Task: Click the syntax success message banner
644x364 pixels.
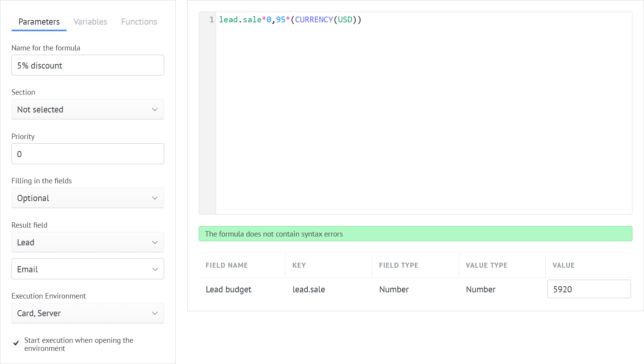Action: tap(415, 234)
